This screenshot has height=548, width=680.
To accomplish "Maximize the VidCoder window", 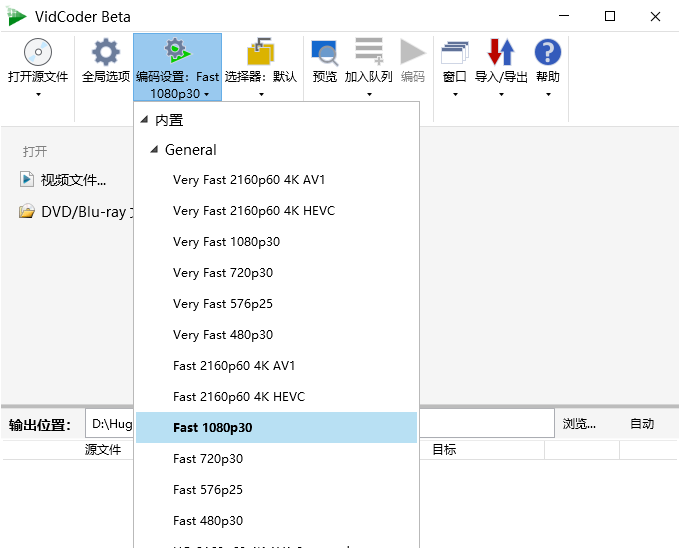I will tap(610, 16).
